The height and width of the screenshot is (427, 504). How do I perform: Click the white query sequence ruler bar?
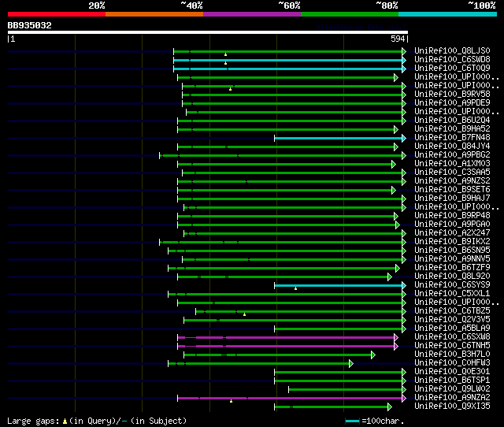click(208, 32)
